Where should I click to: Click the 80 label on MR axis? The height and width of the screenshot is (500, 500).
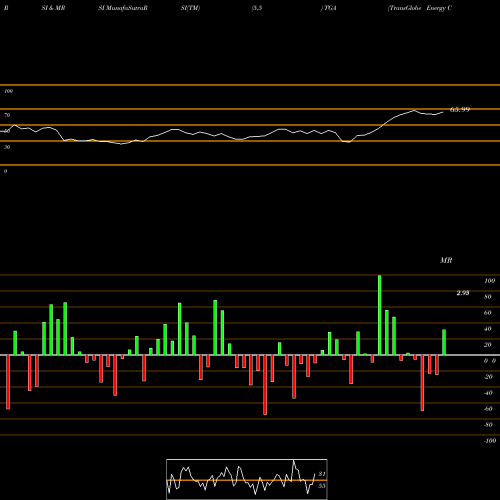pyautogui.click(x=488, y=297)
